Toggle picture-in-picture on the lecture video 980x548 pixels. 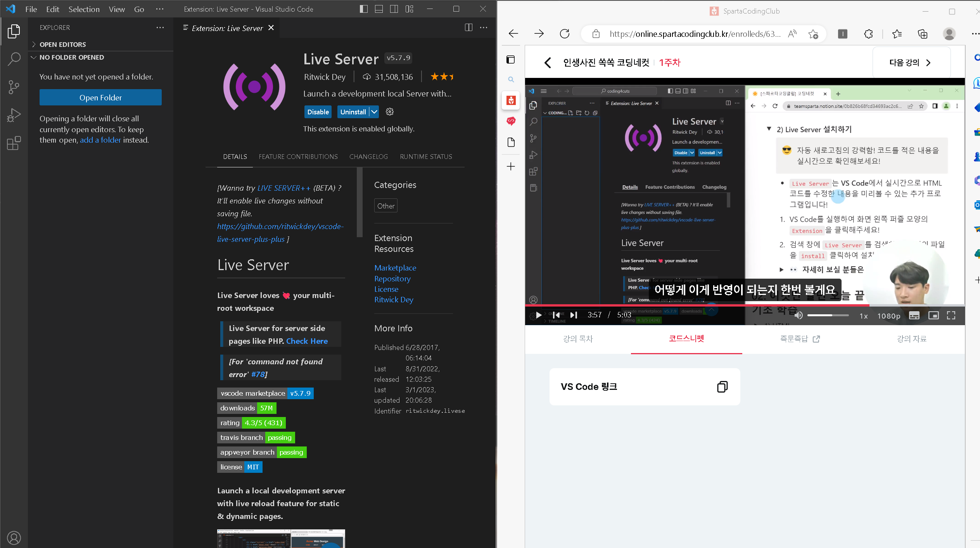(x=933, y=315)
